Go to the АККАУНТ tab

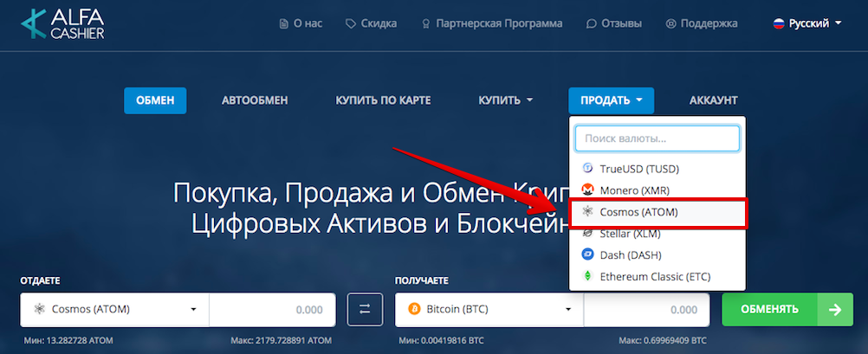click(x=714, y=100)
